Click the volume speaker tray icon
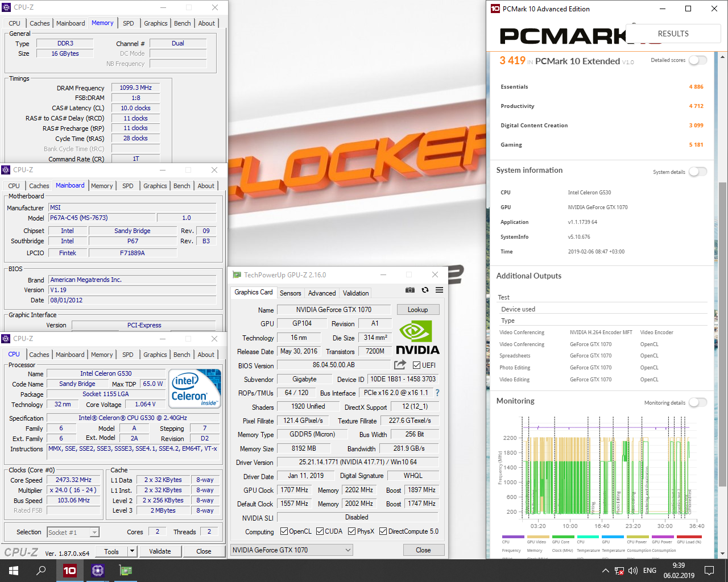Screen dimensions: 728x582 (634, 571)
